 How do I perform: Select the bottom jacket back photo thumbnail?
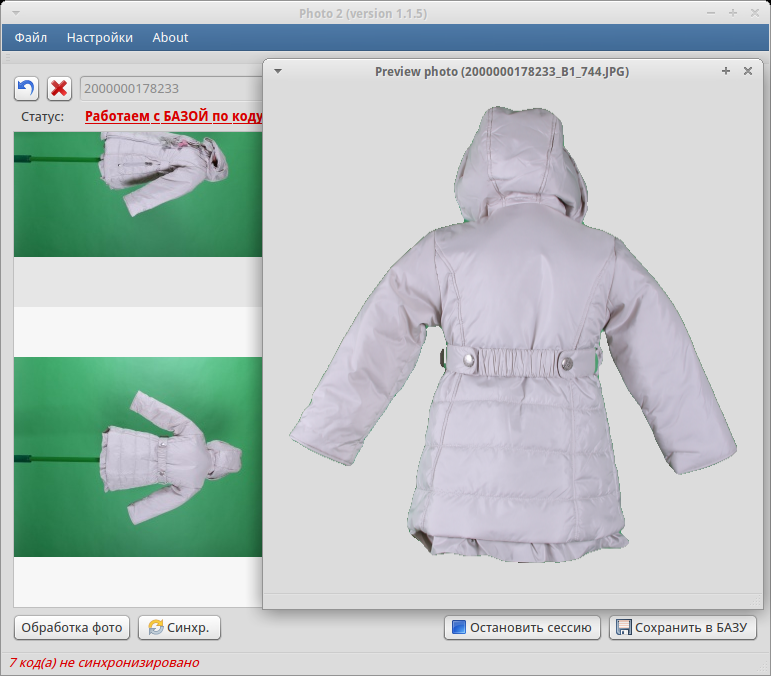click(x=137, y=456)
